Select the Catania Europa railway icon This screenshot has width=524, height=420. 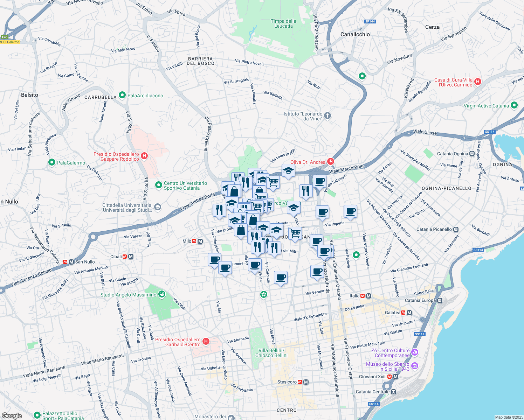[440, 300]
